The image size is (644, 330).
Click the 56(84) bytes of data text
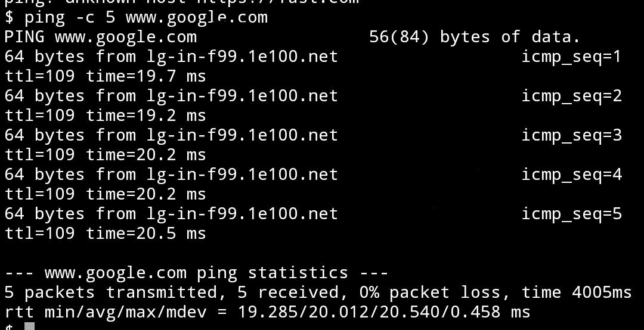point(474,37)
